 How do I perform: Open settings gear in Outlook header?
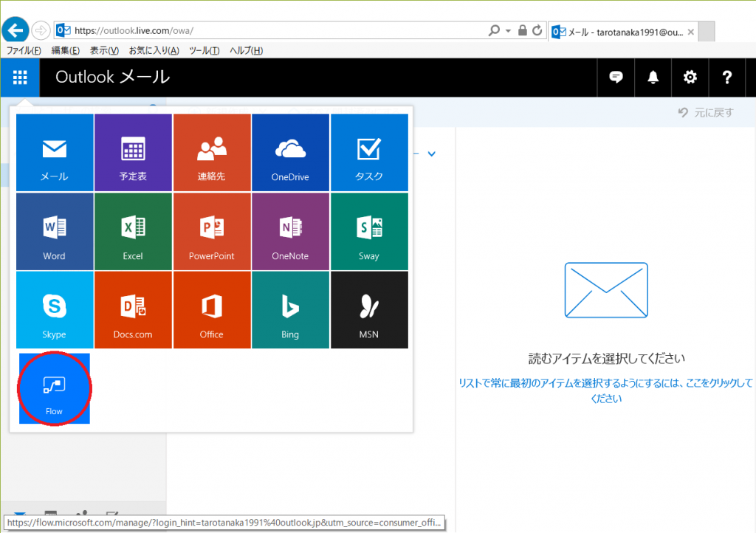pos(690,77)
